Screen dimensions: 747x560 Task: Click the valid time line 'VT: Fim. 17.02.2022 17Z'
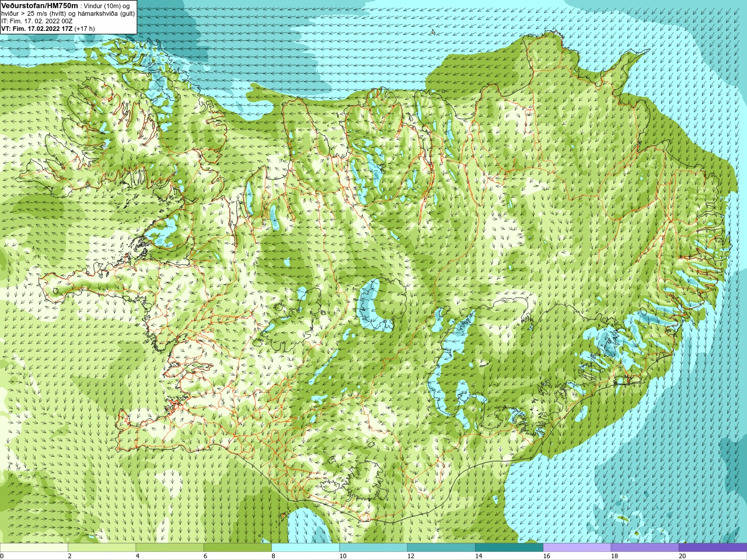click(x=37, y=29)
